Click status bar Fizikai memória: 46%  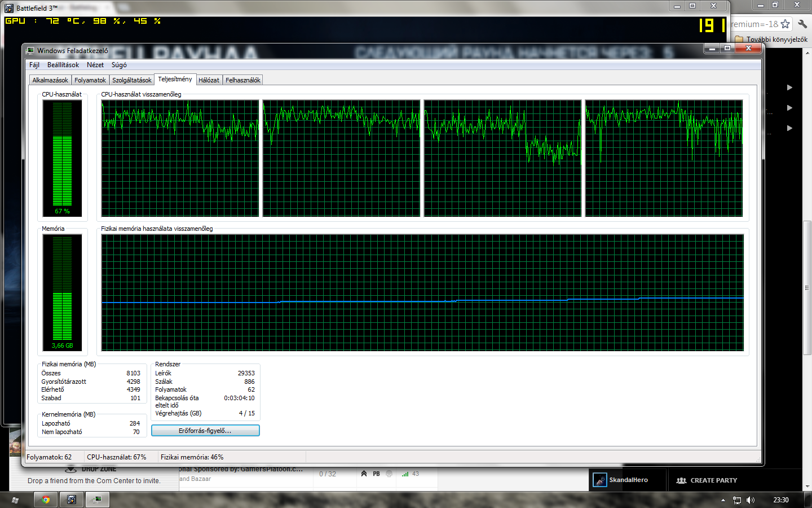(x=192, y=457)
